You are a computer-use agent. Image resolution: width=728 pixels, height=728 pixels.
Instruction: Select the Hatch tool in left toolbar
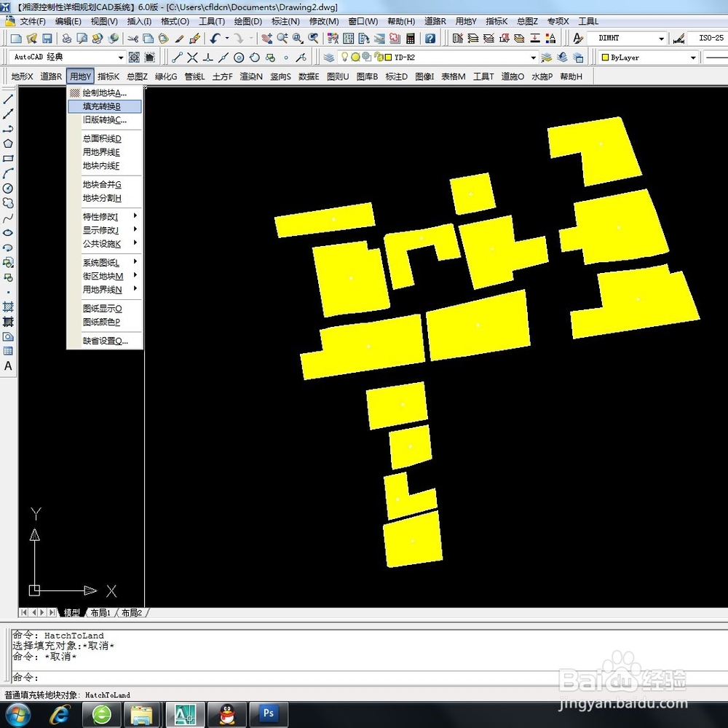pos(8,307)
